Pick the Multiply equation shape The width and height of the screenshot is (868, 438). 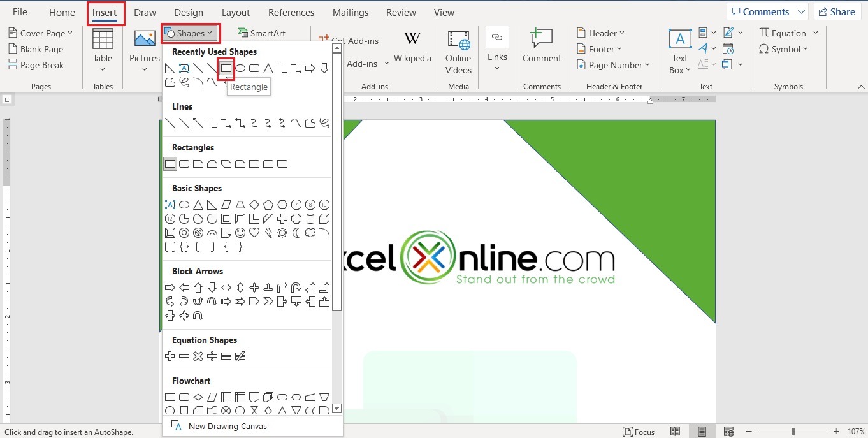coord(198,356)
